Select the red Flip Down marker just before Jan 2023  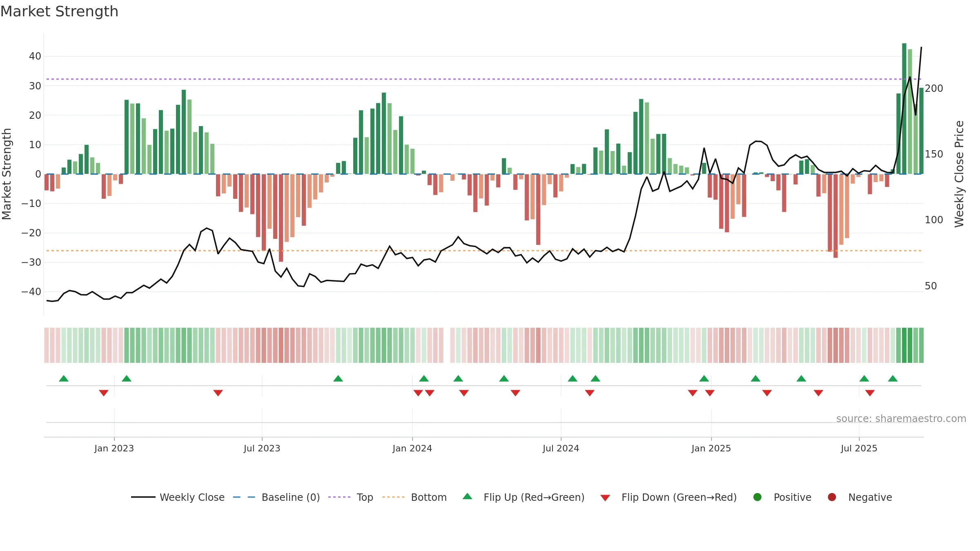pyautogui.click(x=104, y=393)
